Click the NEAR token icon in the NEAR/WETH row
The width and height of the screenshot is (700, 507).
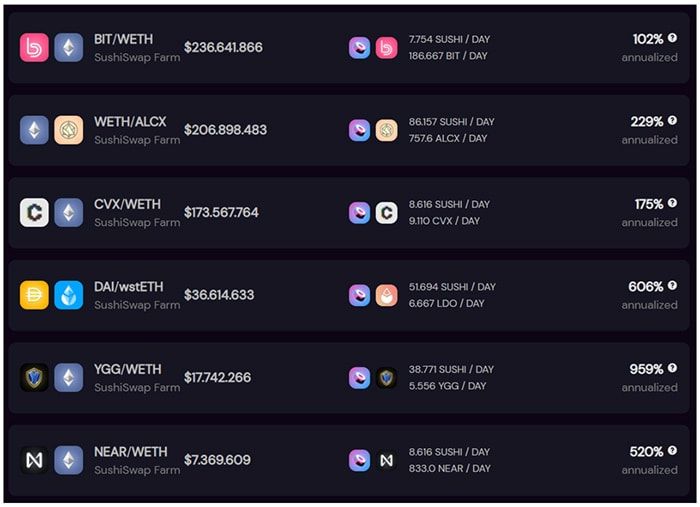pos(34,460)
